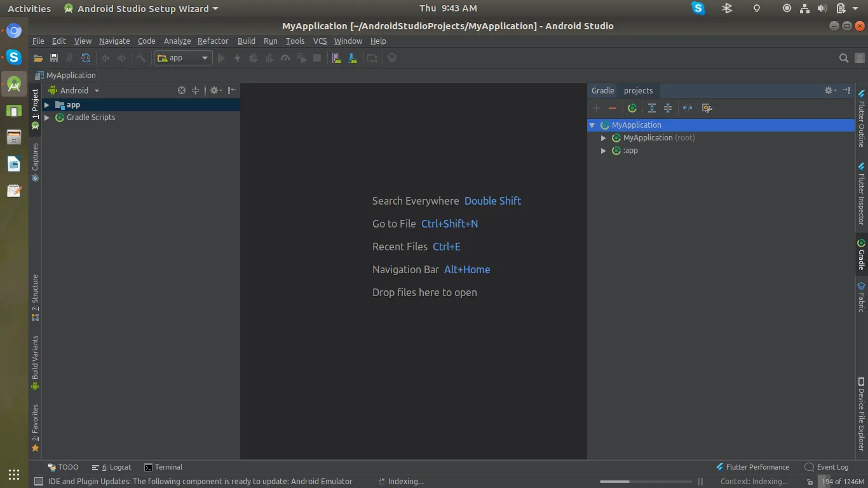Click the Skype indicator in top system tray
This screenshot has height=488, width=868.
tap(698, 8)
